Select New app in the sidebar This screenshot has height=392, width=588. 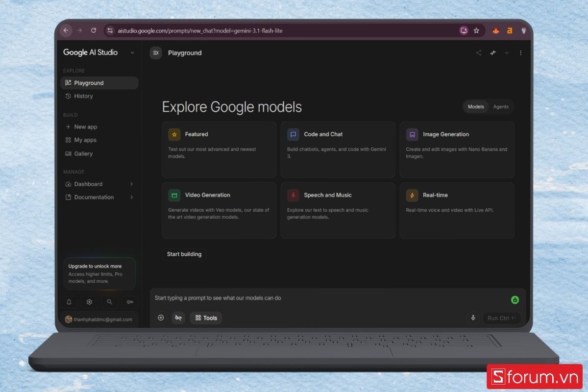pyautogui.click(x=99, y=126)
